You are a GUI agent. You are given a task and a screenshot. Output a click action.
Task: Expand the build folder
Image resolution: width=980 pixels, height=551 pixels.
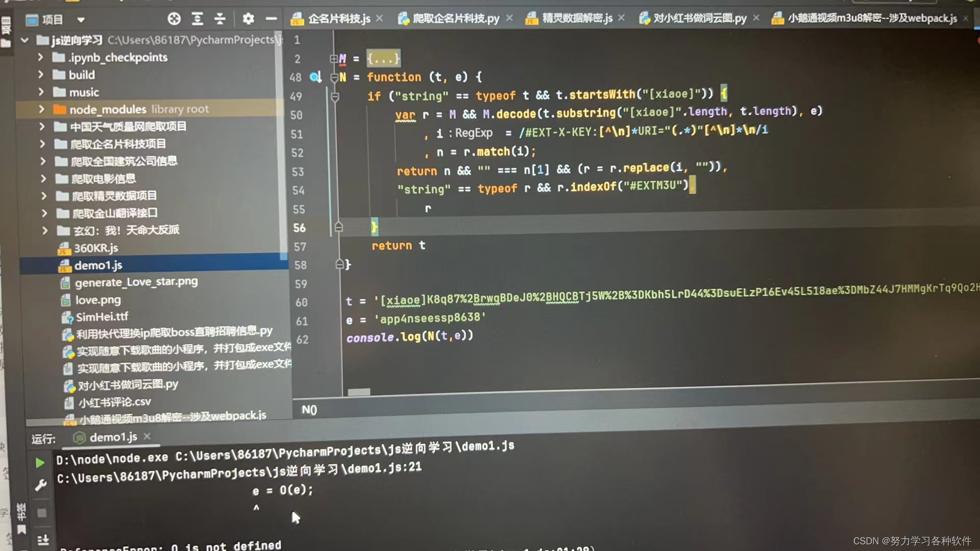tap(41, 74)
